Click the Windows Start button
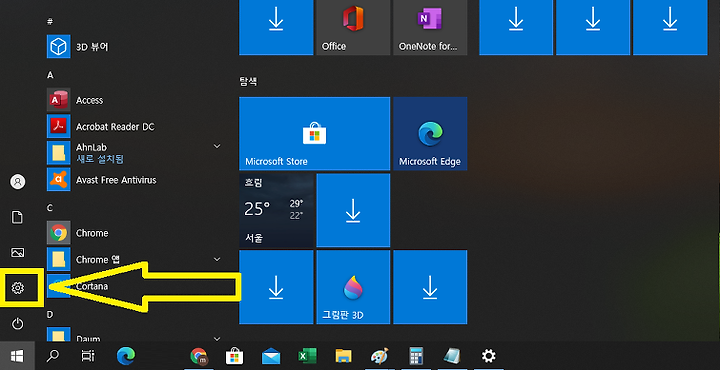The height and width of the screenshot is (370, 720). (x=17, y=356)
